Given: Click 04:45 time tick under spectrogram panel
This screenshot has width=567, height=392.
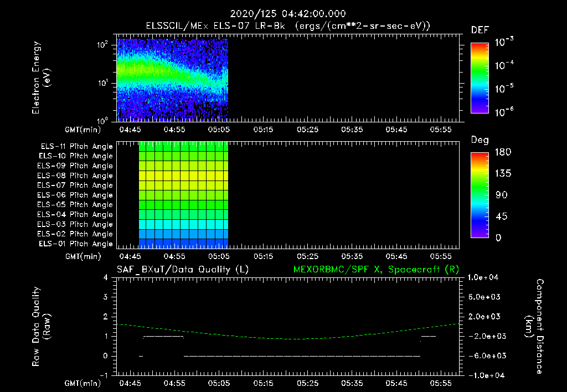Looking at the screenshot, I should pos(130,130).
